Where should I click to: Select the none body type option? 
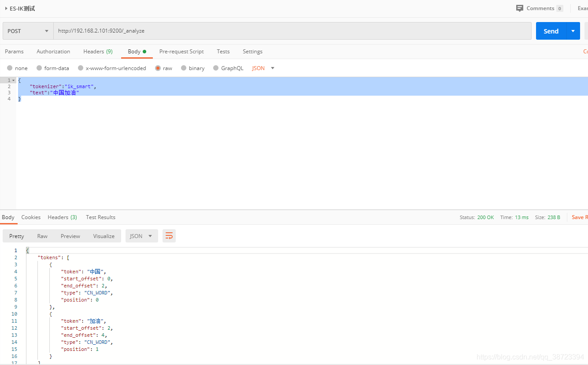click(x=17, y=68)
